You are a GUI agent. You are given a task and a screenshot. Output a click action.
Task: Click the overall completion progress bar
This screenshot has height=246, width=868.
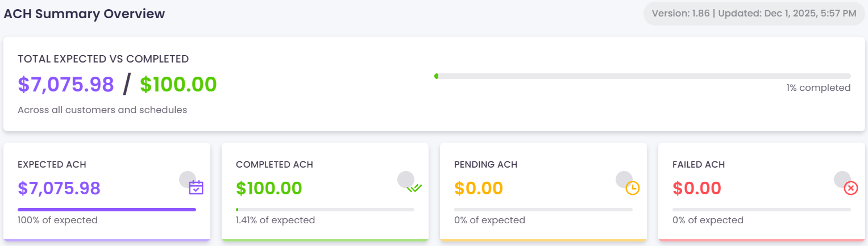642,76
